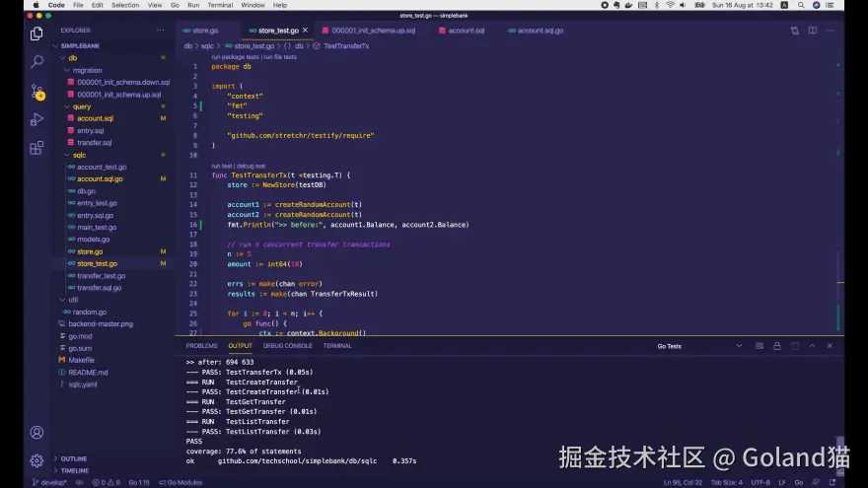Open the Apple menu
The width and height of the screenshot is (868, 488).
pyautogui.click(x=36, y=5)
